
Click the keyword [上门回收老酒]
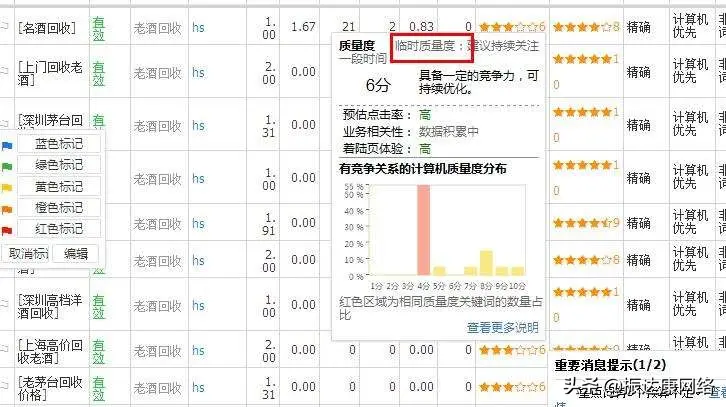click(x=50, y=74)
